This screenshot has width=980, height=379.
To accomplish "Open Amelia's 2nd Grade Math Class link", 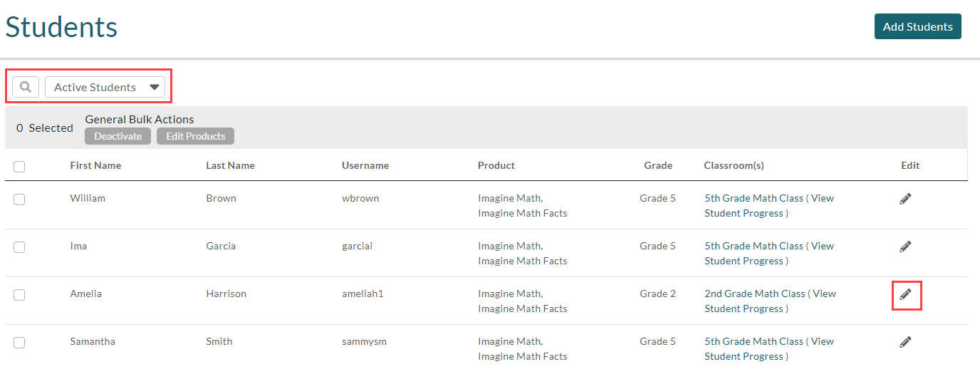I will (755, 294).
